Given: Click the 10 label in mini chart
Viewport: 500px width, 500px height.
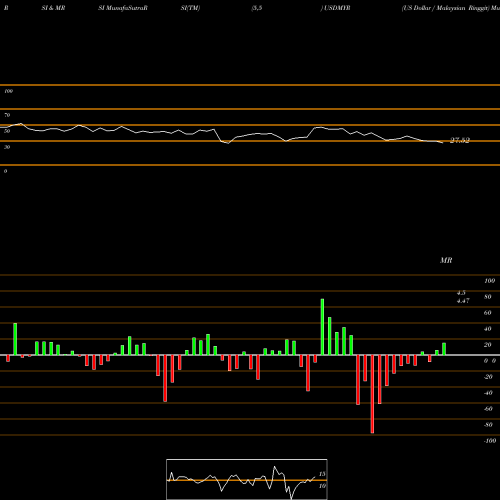Looking at the screenshot, I should point(322,486).
